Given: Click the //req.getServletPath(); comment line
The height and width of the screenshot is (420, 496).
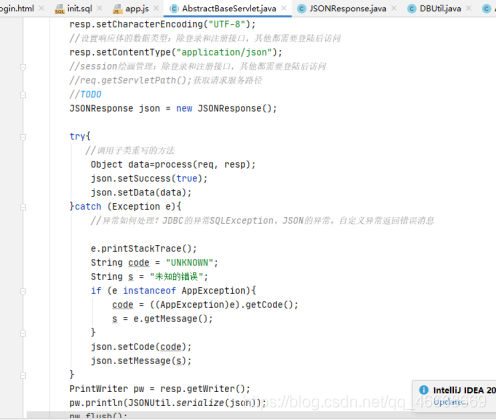Looking at the screenshot, I should (166, 80).
